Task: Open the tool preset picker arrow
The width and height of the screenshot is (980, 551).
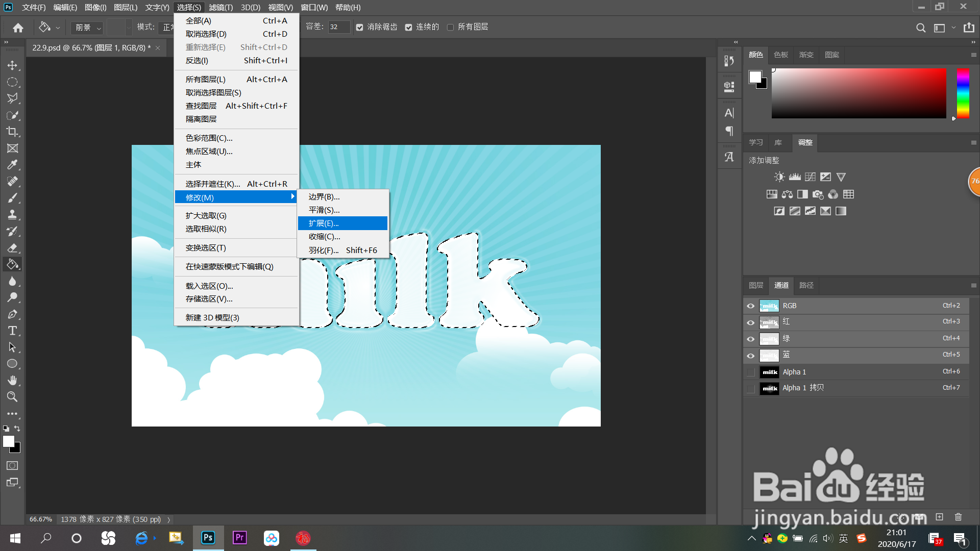Action: pos(58,28)
